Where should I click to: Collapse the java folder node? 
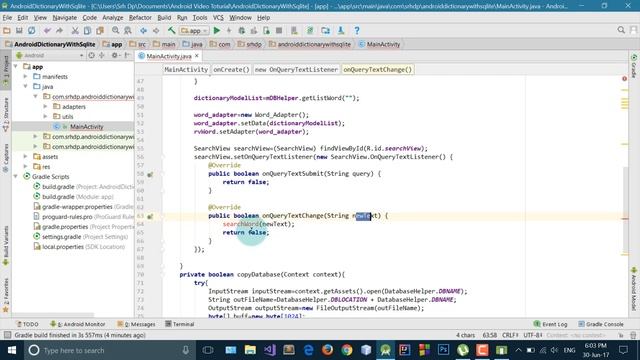click(x=25, y=87)
